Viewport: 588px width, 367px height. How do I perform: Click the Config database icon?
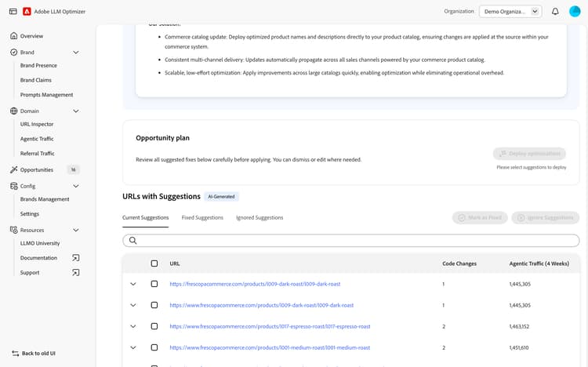13,186
